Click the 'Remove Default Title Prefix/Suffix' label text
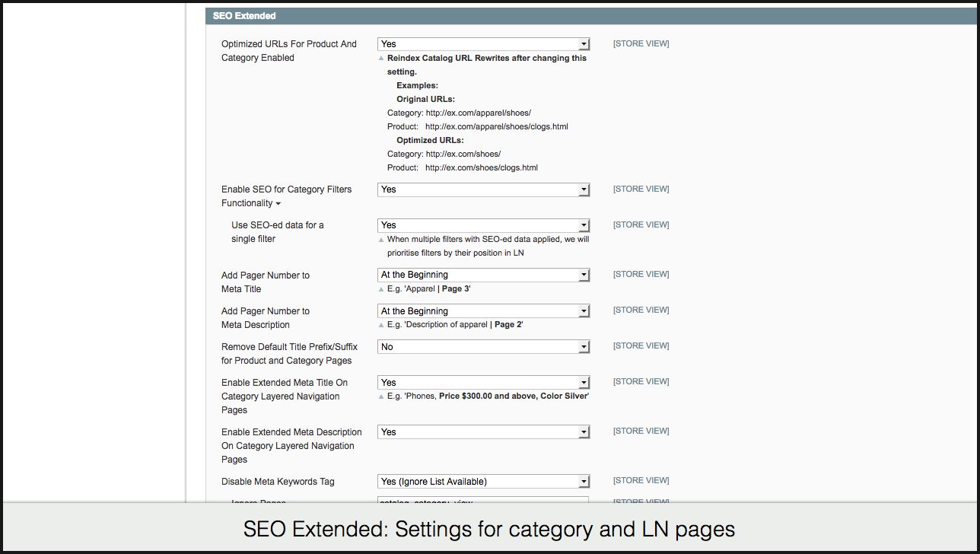 click(x=289, y=347)
